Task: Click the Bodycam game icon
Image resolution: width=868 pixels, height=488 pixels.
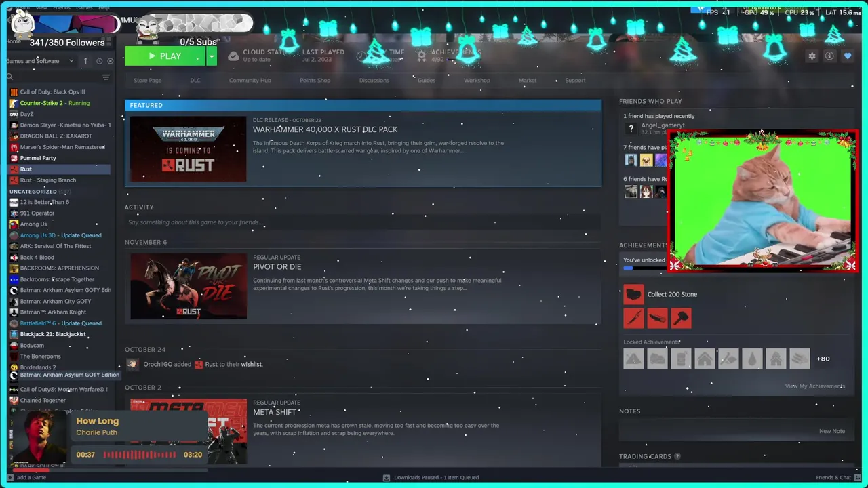Action: coord(14,346)
